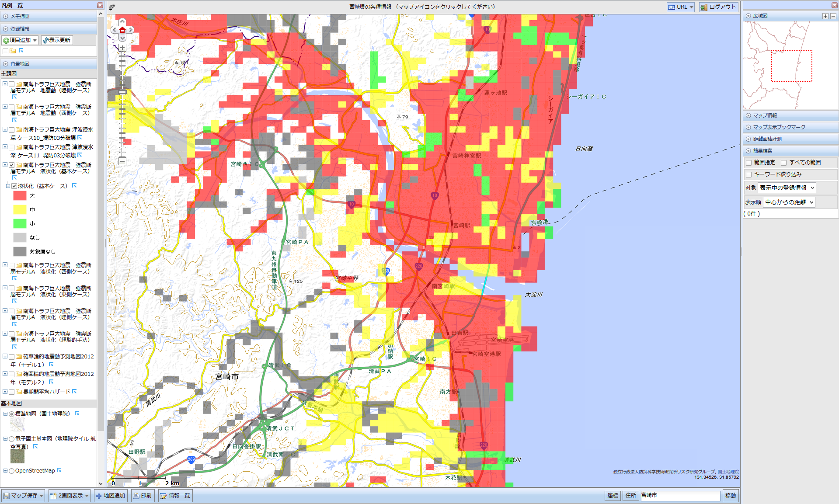Pan the map right with arrow
839x504 pixels.
(x=131, y=30)
